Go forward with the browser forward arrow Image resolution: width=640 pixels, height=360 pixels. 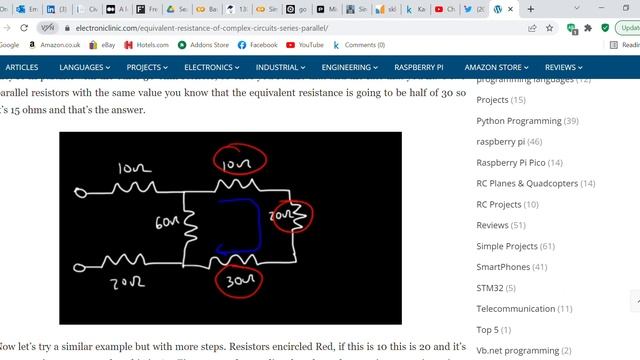7,28
